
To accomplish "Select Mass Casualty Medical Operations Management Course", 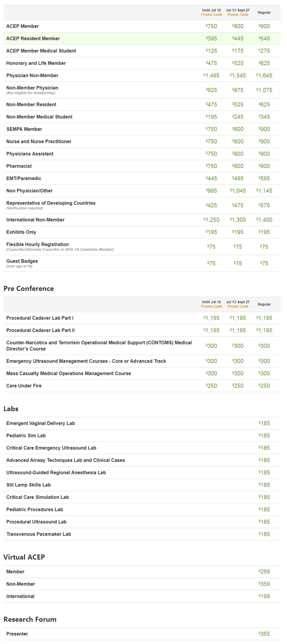I will 68,374.
